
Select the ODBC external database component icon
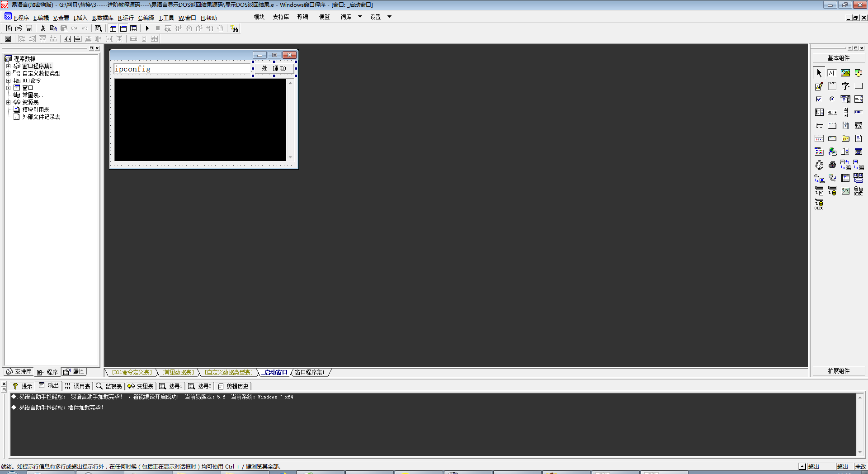pyautogui.click(x=859, y=191)
